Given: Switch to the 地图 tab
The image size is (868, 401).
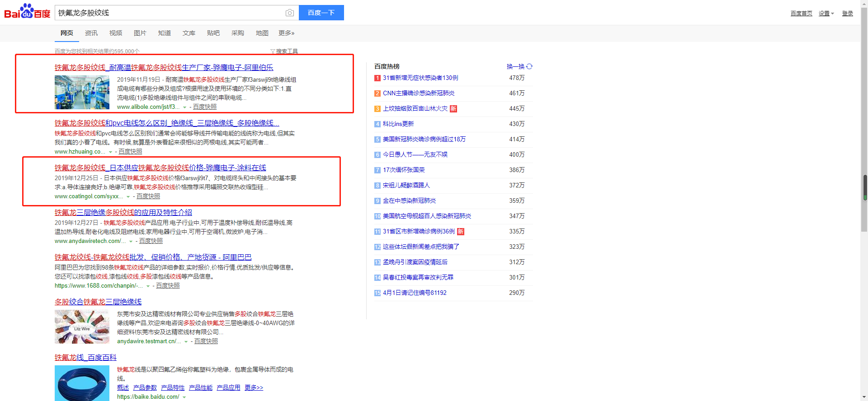Looking at the screenshot, I should [x=262, y=33].
